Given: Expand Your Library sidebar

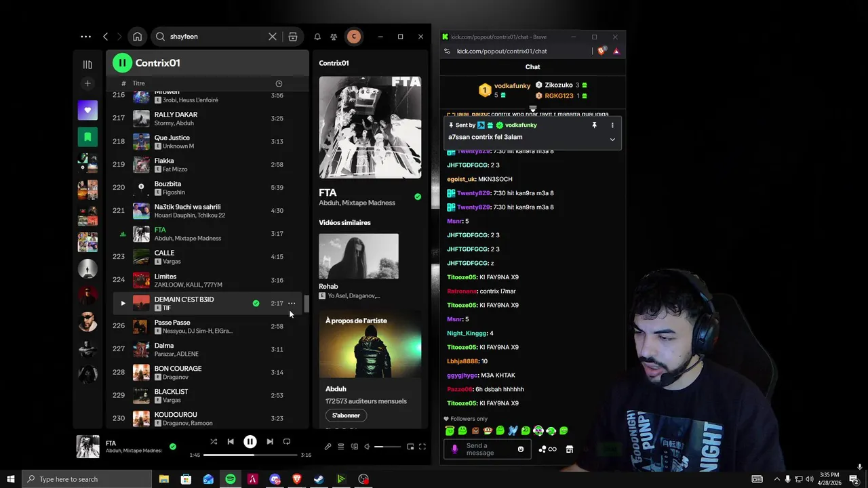Looking at the screenshot, I should (87, 64).
